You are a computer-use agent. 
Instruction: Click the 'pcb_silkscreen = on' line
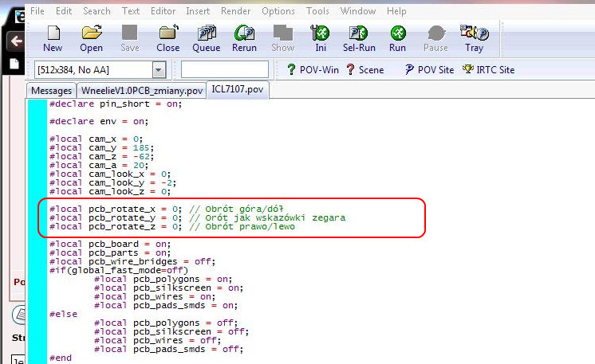[x=169, y=288]
